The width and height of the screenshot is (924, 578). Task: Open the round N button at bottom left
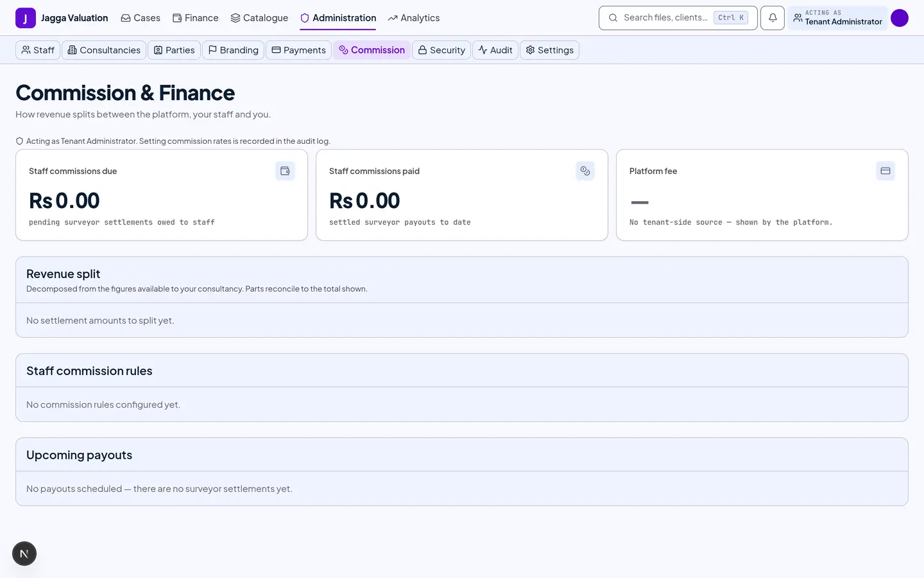[24, 554]
